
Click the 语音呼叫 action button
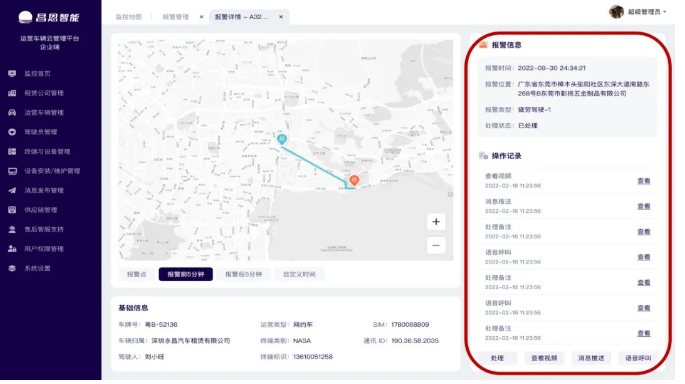click(638, 358)
